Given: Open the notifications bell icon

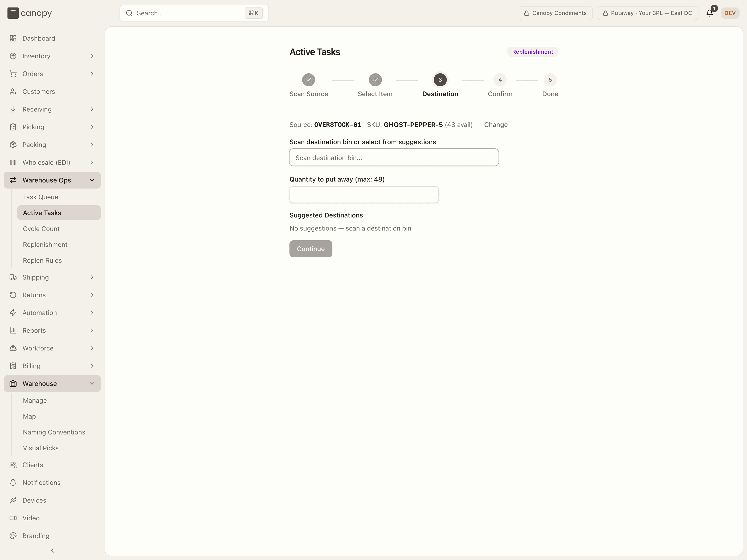Looking at the screenshot, I should pyautogui.click(x=709, y=13).
